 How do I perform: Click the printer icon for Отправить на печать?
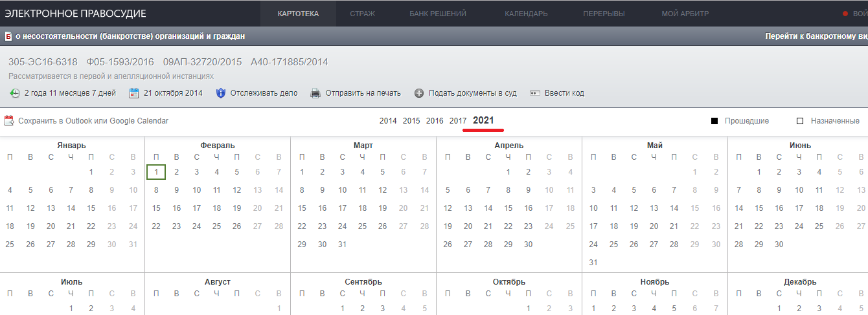pos(315,93)
